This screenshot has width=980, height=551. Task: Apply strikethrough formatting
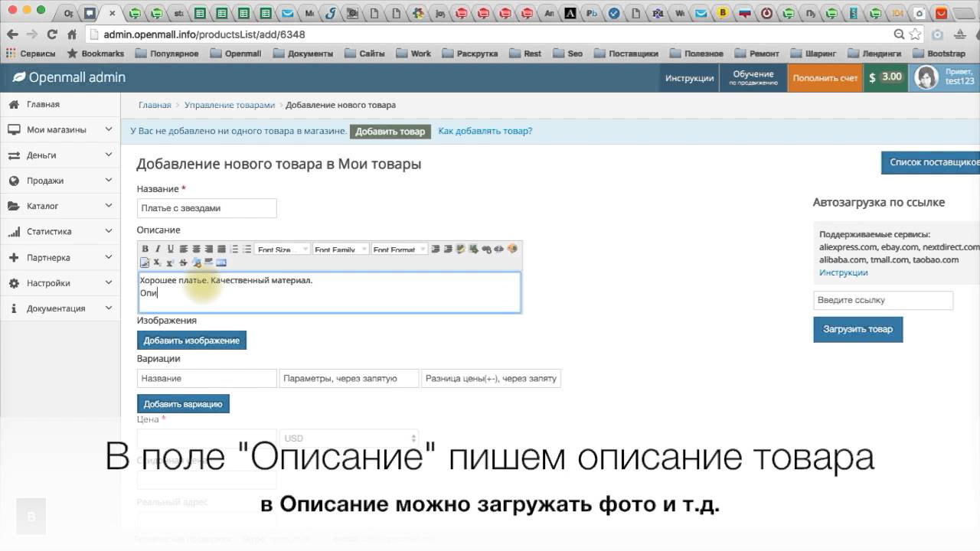click(x=183, y=262)
